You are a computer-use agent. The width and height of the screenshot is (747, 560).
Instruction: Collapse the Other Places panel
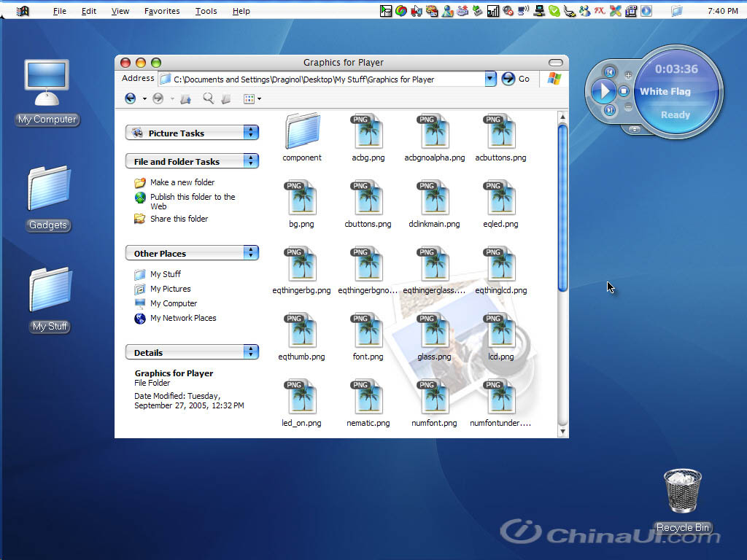[251, 253]
